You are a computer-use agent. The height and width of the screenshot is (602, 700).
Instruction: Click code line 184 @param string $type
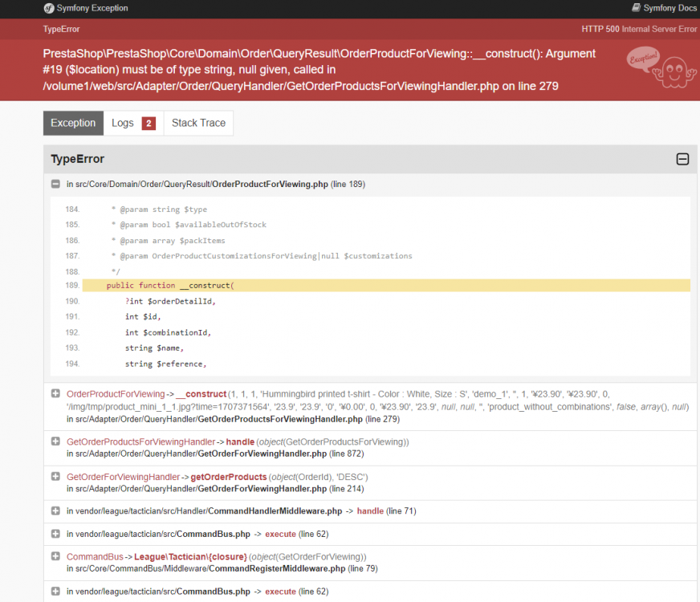(x=159, y=209)
